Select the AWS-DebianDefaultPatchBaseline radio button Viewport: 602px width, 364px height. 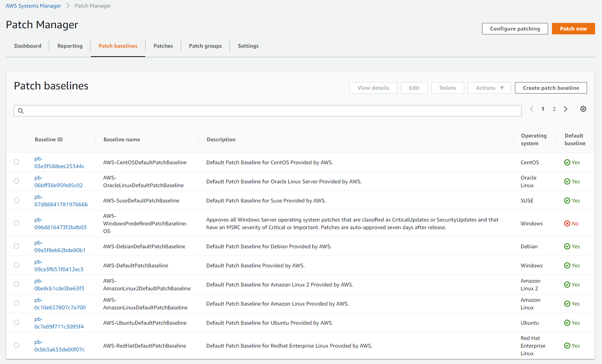pos(16,246)
